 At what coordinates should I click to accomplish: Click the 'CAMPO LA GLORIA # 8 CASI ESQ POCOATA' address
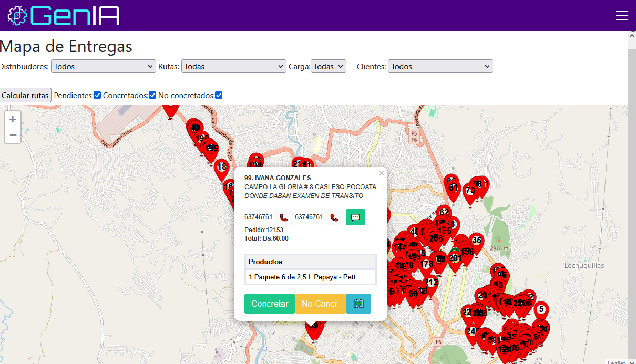click(x=311, y=187)
